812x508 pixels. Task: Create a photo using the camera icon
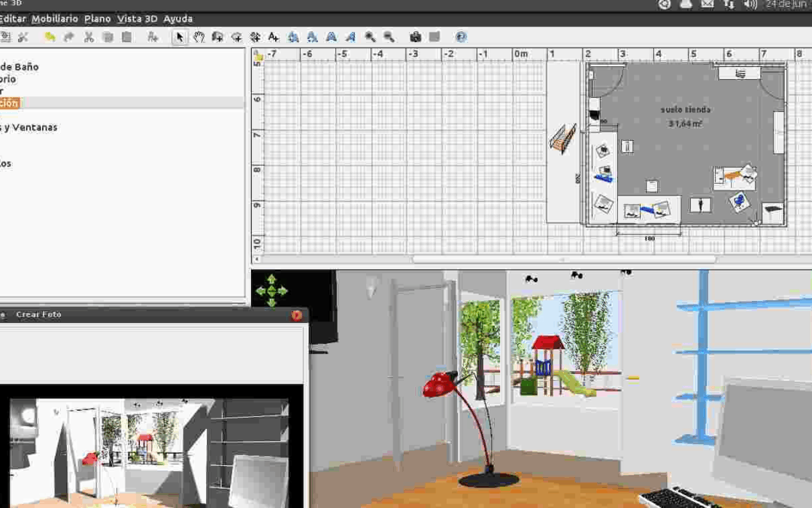click(415, 37)
